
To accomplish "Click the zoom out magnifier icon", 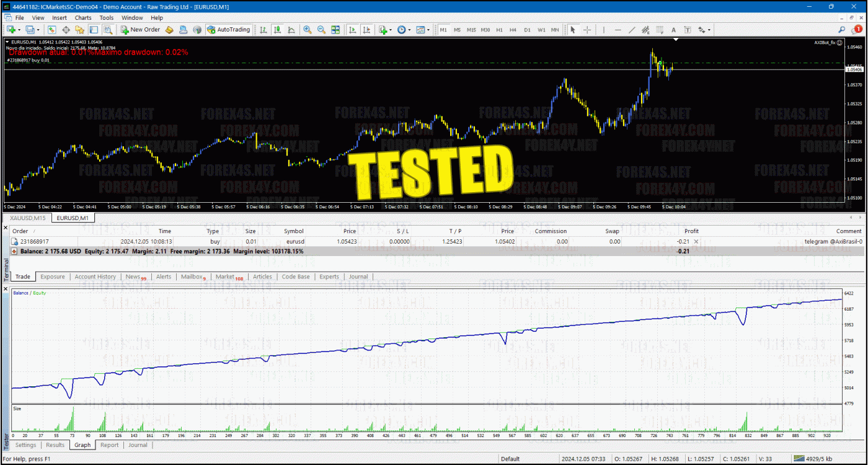I will 321,30.
